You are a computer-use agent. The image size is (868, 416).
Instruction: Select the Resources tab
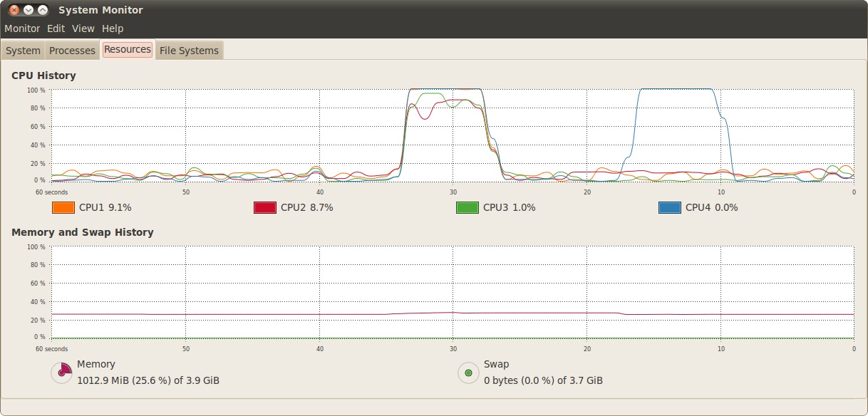pos(128,49)
